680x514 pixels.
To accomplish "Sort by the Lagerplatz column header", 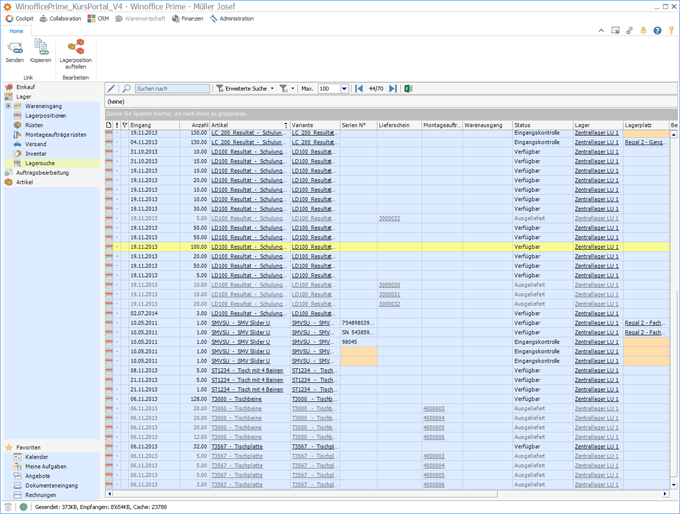I will (x=646, y=125).
